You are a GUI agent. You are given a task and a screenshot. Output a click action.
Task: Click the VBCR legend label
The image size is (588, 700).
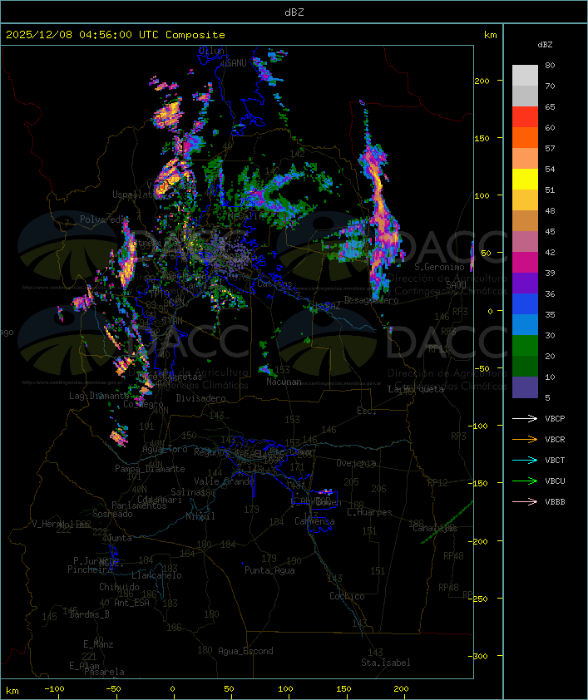[555, 439]
